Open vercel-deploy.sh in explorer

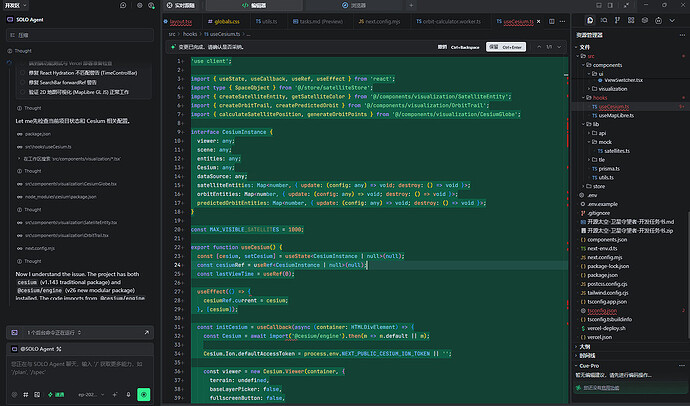coord(606,328)
